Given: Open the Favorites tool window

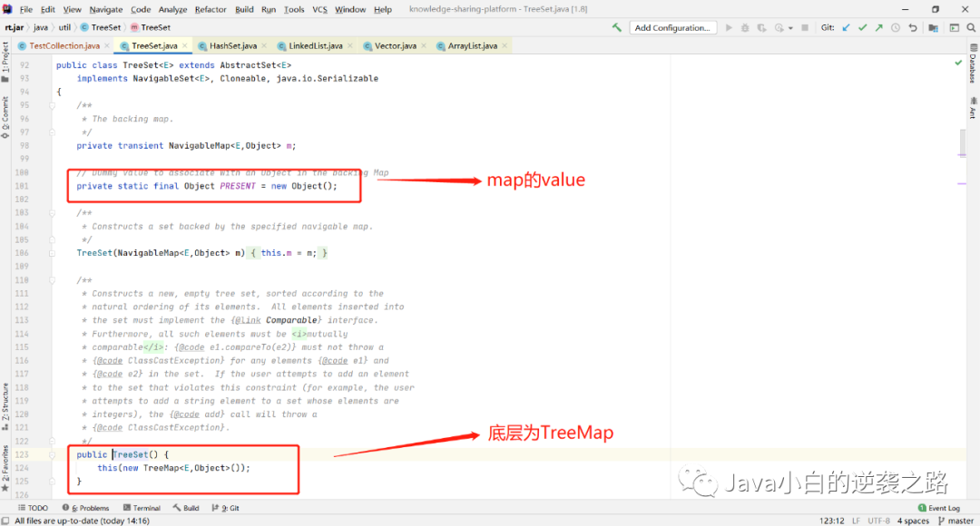Looking at the screenshot, I should (x=5, y=468).
